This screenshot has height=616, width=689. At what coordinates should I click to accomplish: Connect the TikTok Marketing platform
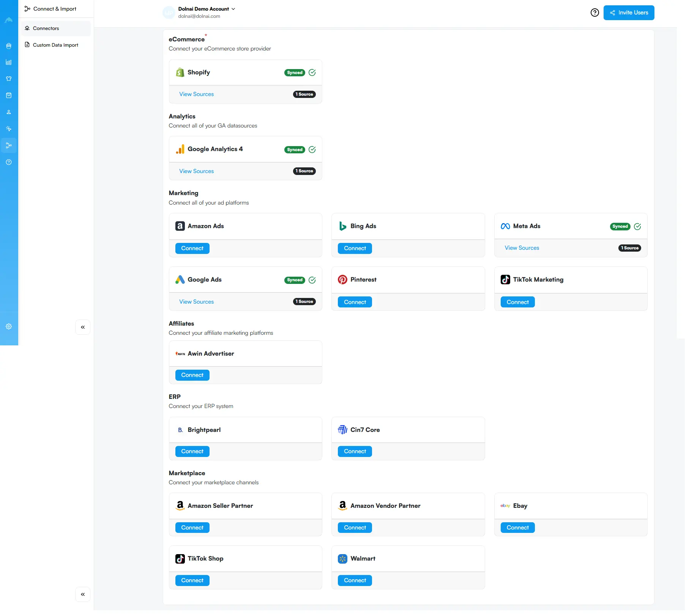517,302
